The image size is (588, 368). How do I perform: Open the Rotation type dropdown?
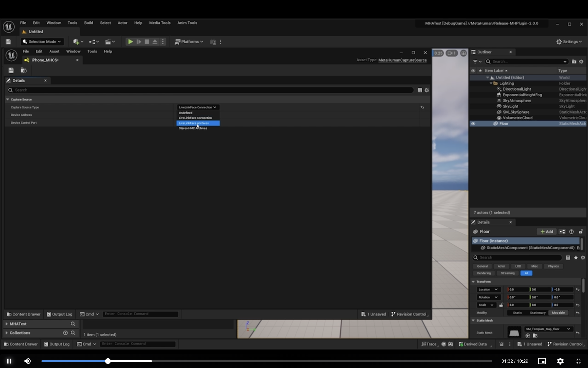(488, 297)
